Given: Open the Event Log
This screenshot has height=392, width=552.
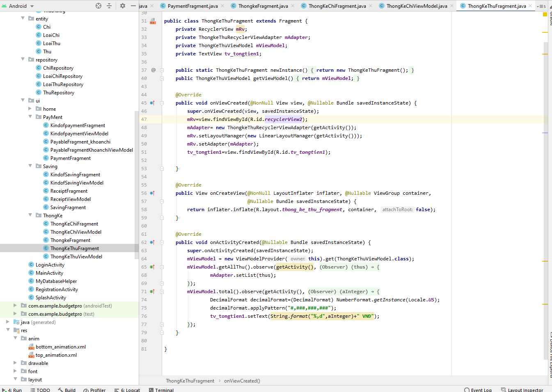Looking at the screenshot, I should coord(478,390).
